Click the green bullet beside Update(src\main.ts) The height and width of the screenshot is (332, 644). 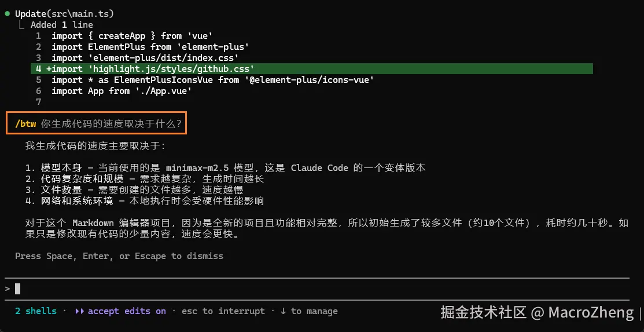[x=7, y=13]
